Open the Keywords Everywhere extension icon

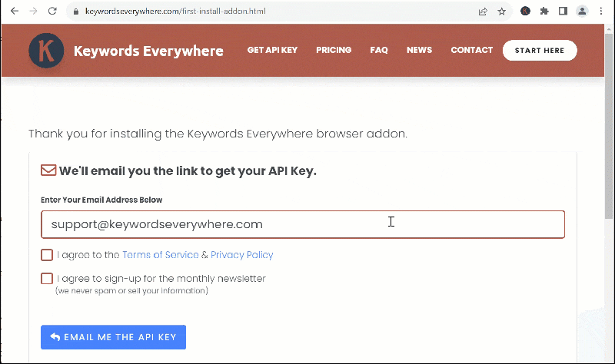point(525,11)
